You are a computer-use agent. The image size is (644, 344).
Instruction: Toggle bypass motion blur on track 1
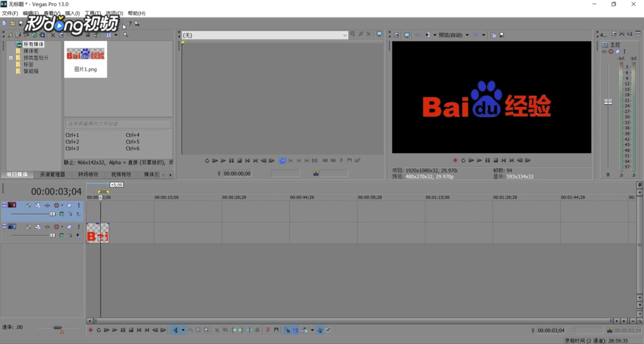(28, 205)
